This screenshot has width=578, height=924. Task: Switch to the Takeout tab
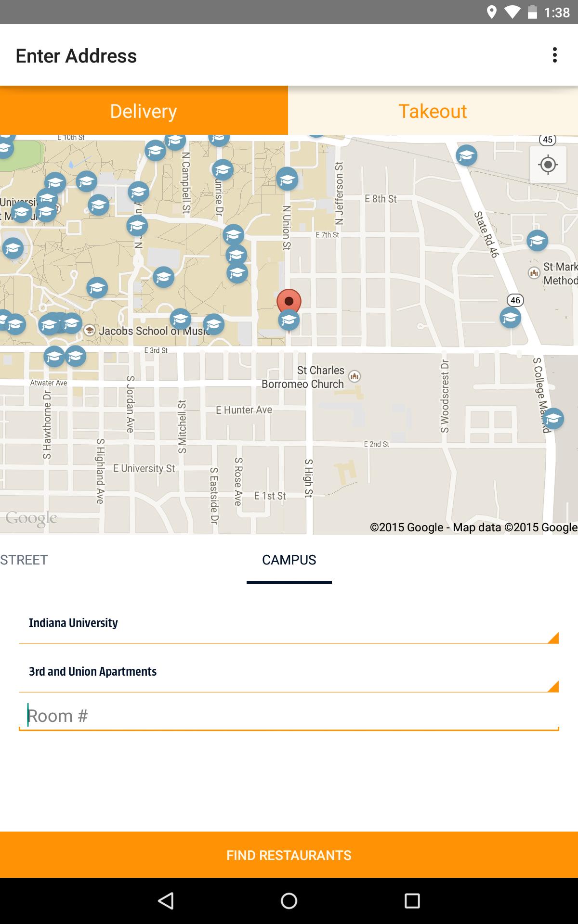[x=433, y=111]
